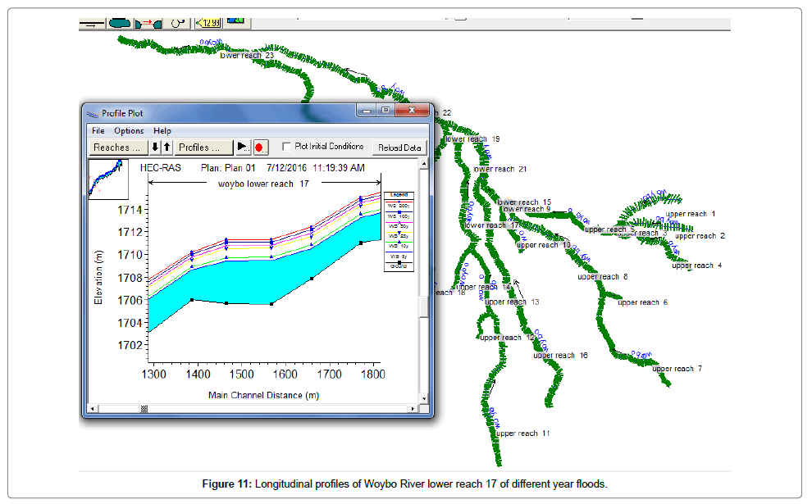
Task: Click the red record dot button
Action: coord(261,148)
